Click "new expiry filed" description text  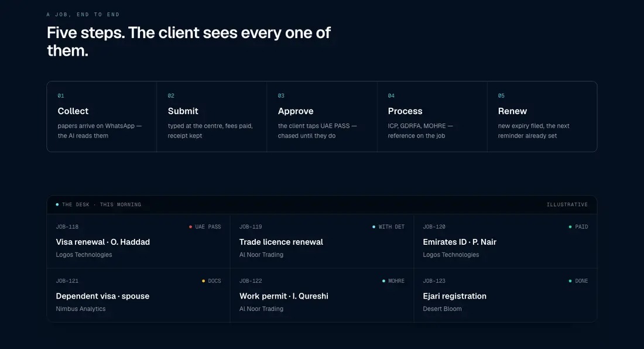pyautogui.click(x=533, y=131)
